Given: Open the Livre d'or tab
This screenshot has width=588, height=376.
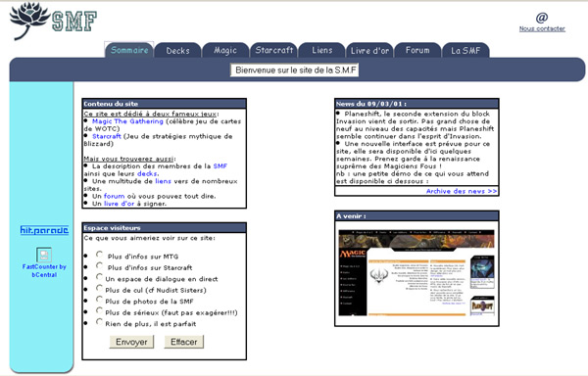Looking at the screenshot, I should (x=369, y=51).
